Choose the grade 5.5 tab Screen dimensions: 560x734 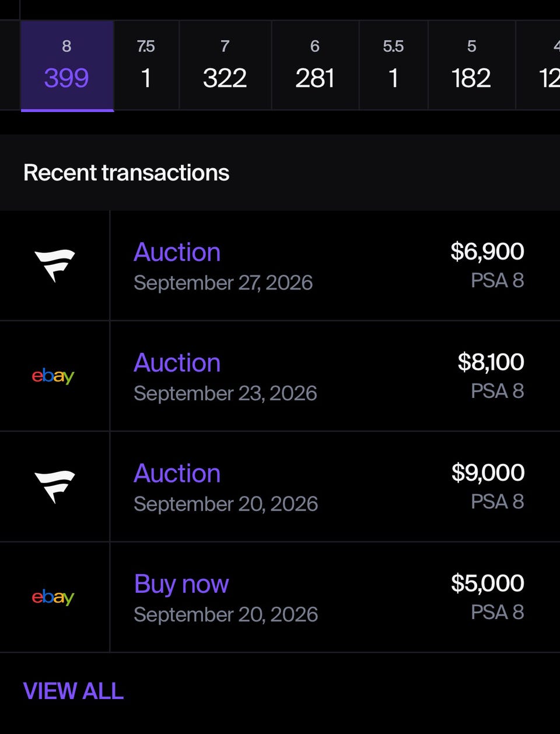pos(393,66)
